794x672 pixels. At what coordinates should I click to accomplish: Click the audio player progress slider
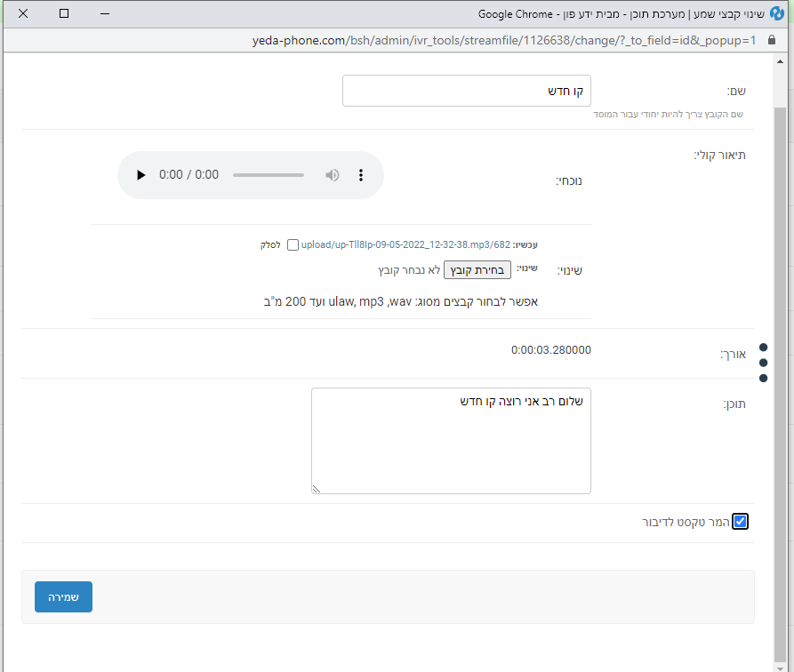(x=269, y=175)
